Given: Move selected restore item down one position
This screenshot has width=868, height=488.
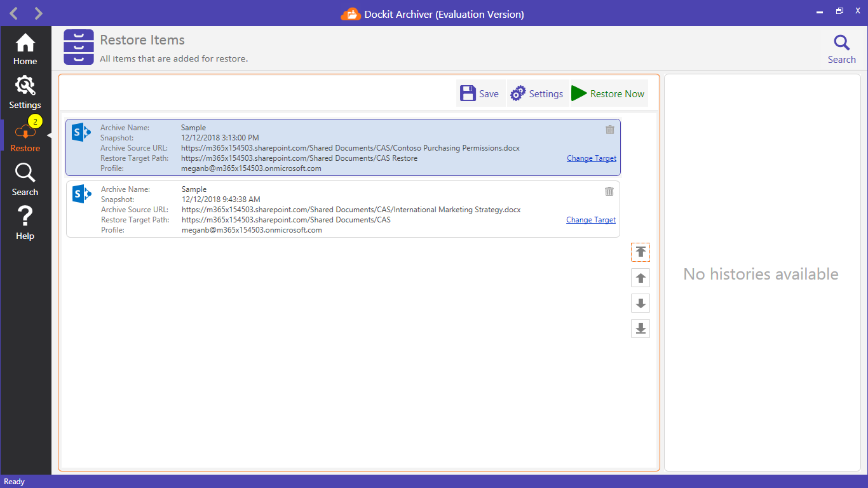Looking at the screenshot, I should 640,303.
